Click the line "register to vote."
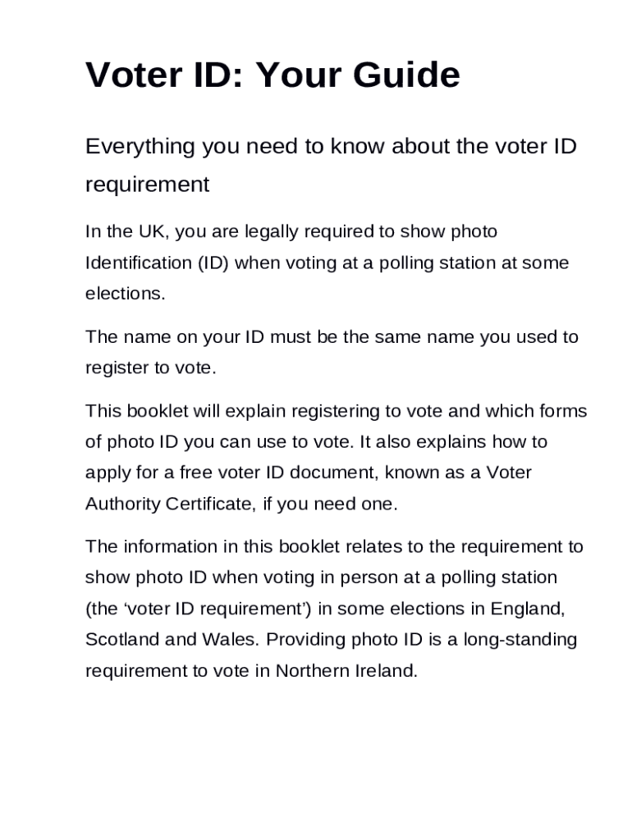The image size is (632, 840). click(151, 368)
